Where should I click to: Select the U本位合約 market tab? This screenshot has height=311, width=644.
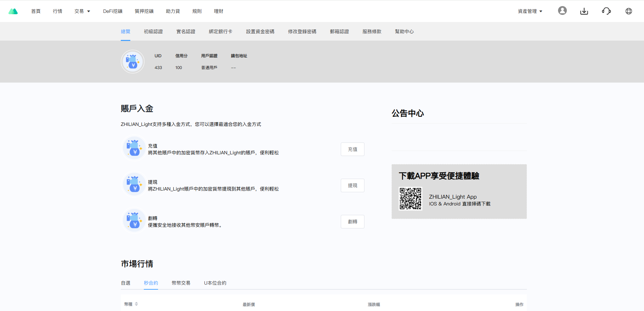pos(215,283)
